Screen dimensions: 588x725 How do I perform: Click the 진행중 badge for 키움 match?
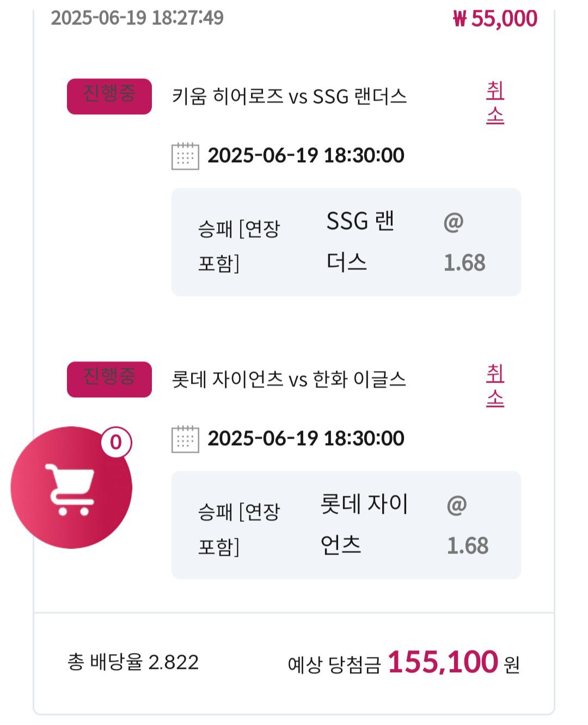point(109,96)
